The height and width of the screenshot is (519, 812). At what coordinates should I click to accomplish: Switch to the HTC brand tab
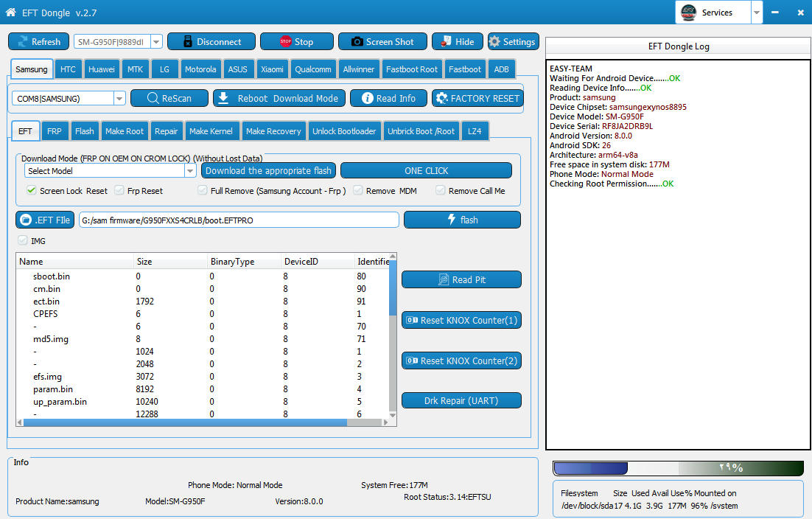tap(68, 69)
